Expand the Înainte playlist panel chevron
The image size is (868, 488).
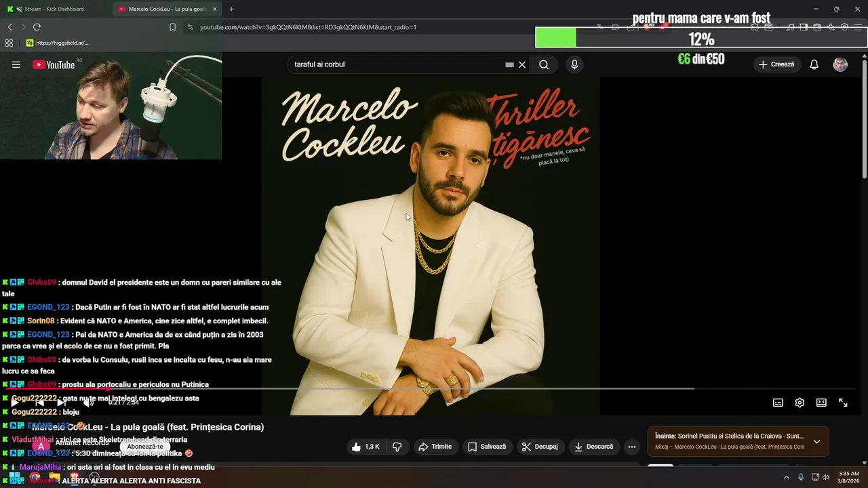pos(816,441)
